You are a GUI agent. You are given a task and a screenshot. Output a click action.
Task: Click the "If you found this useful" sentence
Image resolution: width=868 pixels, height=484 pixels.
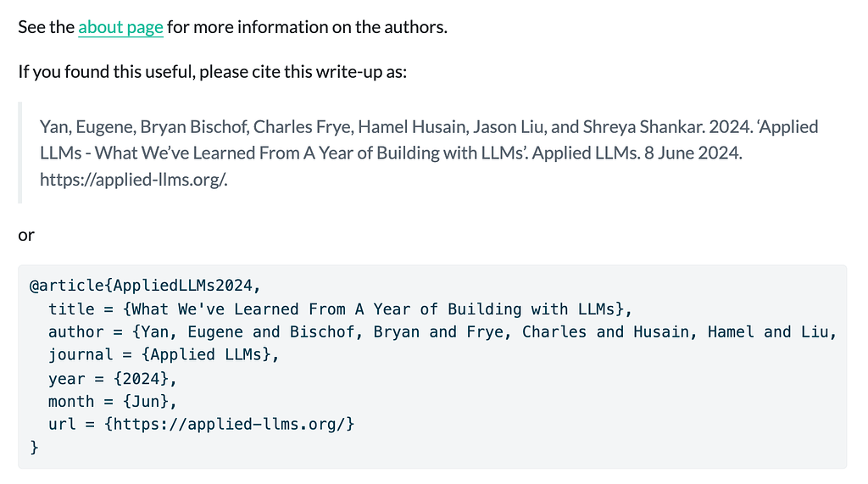pyautogui.click(x=212, y=72)
